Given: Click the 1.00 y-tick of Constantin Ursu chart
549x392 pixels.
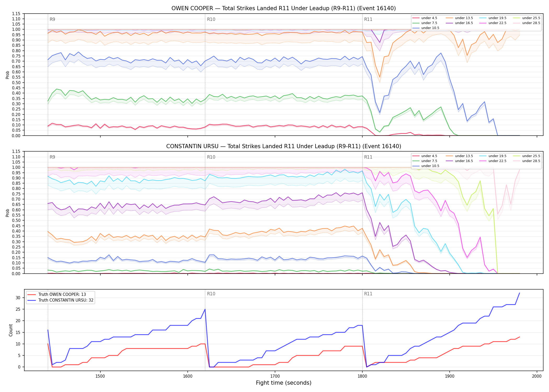Looking at the screenshot, I should (x=16, y=167).
